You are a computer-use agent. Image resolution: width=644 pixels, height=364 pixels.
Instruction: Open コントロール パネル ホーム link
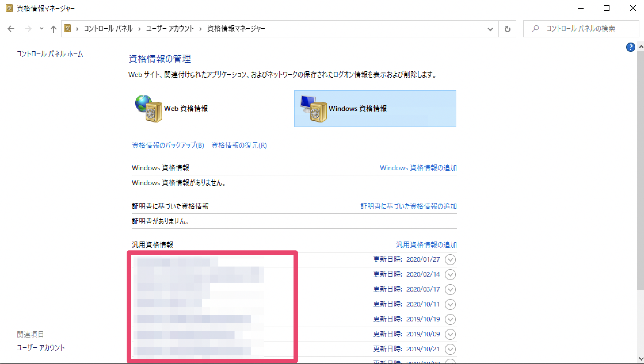point(50,54)
